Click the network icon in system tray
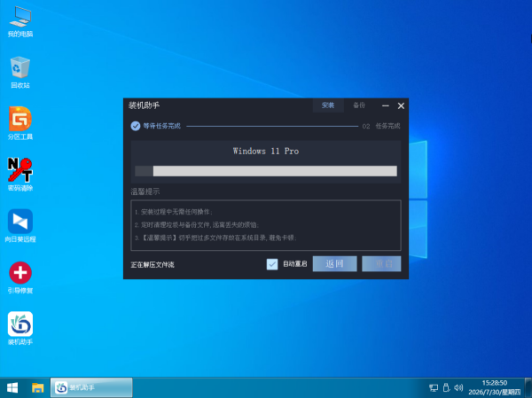The height and width of the screenshot is (398, 532). click(434, 387)
